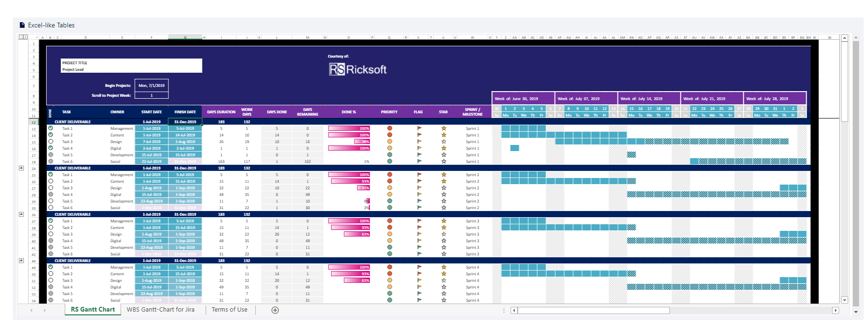Viewport: 868px width, 330px height.
Task: Toggle the done checkmark for row 13
Action: [51, 128]
